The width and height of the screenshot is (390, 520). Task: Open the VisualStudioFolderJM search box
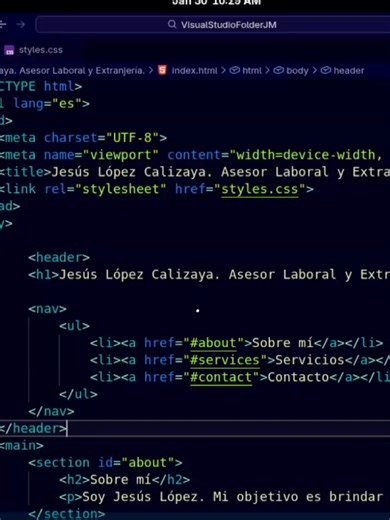click(213, 25)
